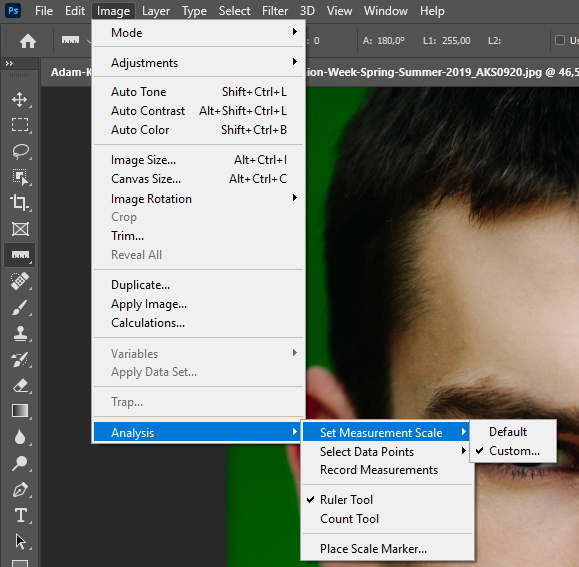Open the Type menu
The width and height of the screenshot is (579, 567).
click(x=194, y=11)
